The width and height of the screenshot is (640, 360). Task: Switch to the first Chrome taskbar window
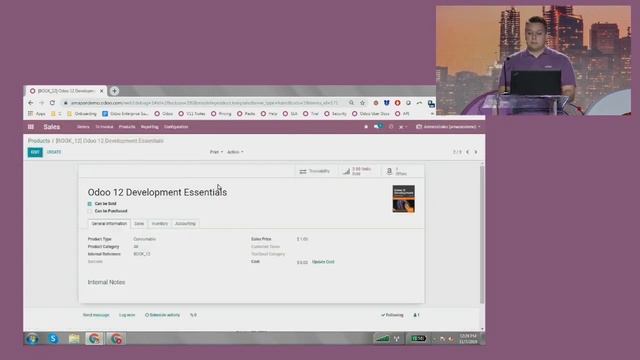(94, 338)
